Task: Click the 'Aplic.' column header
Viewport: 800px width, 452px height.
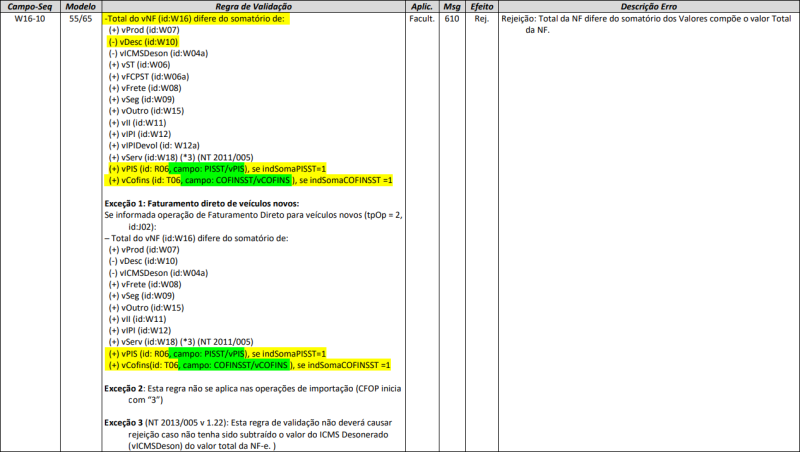Action: [422, 7]
